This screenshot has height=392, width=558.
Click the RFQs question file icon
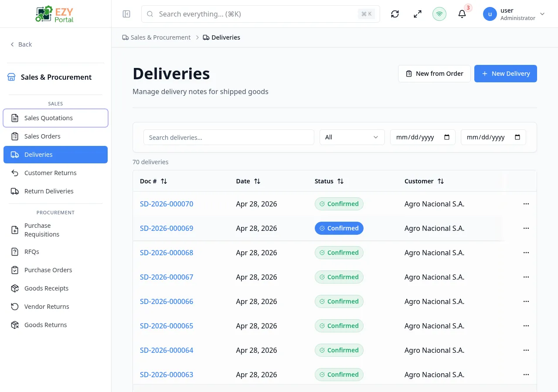coord(15,252)
